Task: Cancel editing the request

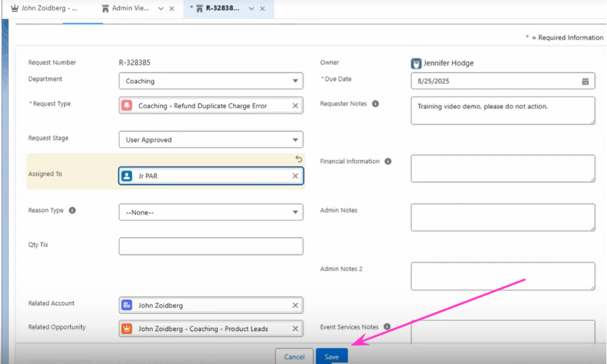Action: click(x=294, y=357)
